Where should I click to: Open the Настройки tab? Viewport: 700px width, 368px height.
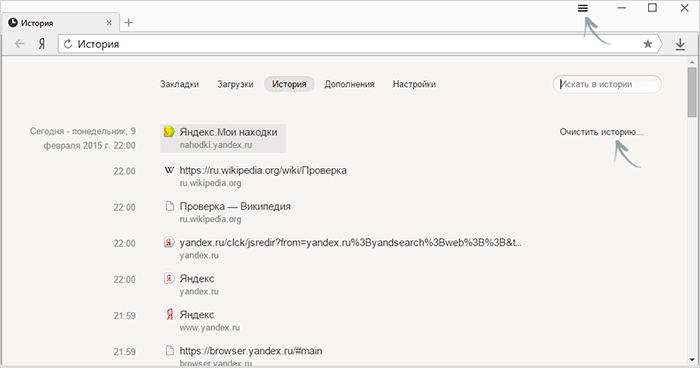point(414,84)
